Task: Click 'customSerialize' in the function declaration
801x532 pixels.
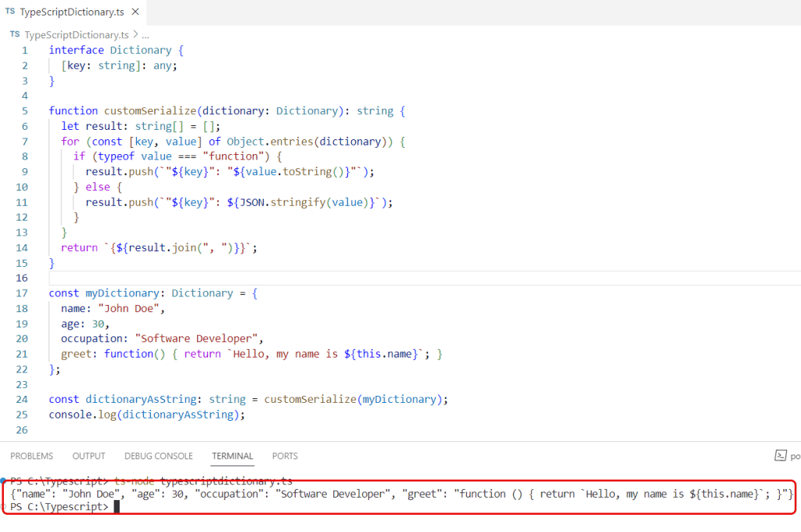Action: (150, 111)
